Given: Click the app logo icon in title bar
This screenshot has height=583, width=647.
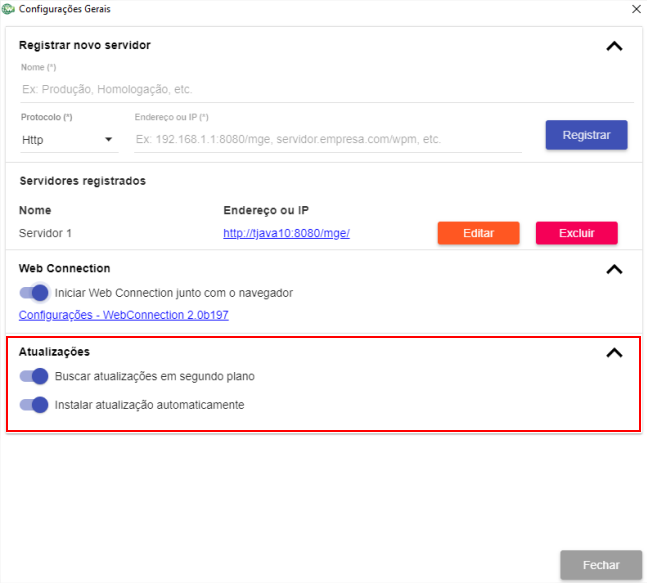Looking at the screenshot, I should (x=8, y=9).
